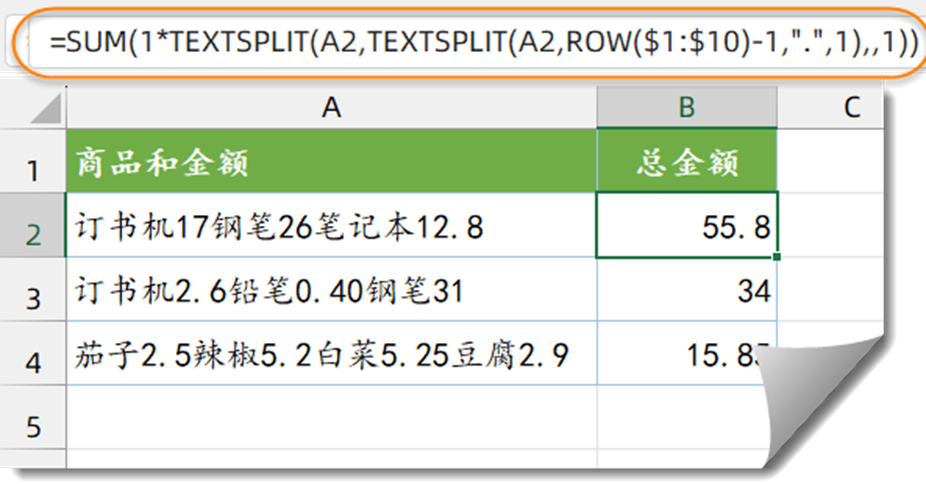Select the cell showing total 55.8
The height and width of the screenshot is (484, 926).
click(x=686, y=227)
